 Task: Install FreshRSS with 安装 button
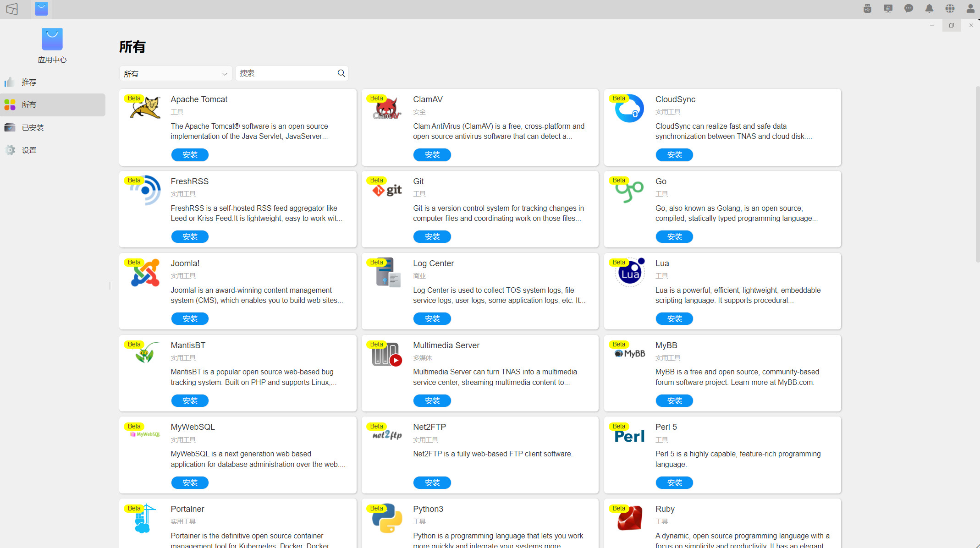click(x=190, y=237)
